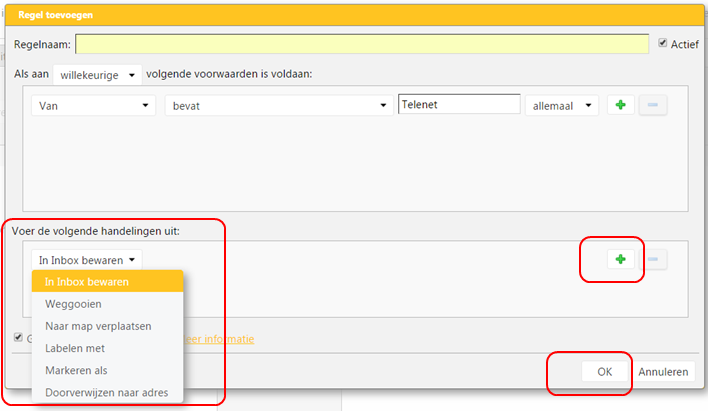Select 'Labelen met' in the list
Viewport: 708px width, 411px height.
click(74, 348)
